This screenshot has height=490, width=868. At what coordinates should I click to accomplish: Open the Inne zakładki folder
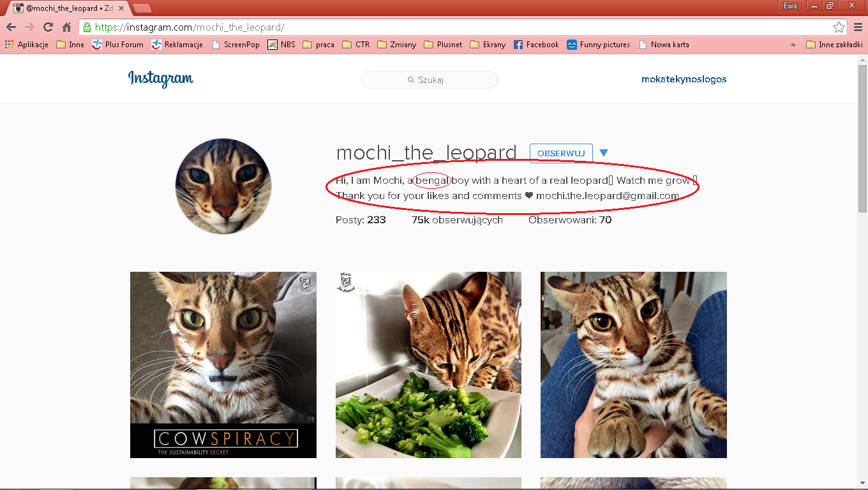click(x=834, y=45)
